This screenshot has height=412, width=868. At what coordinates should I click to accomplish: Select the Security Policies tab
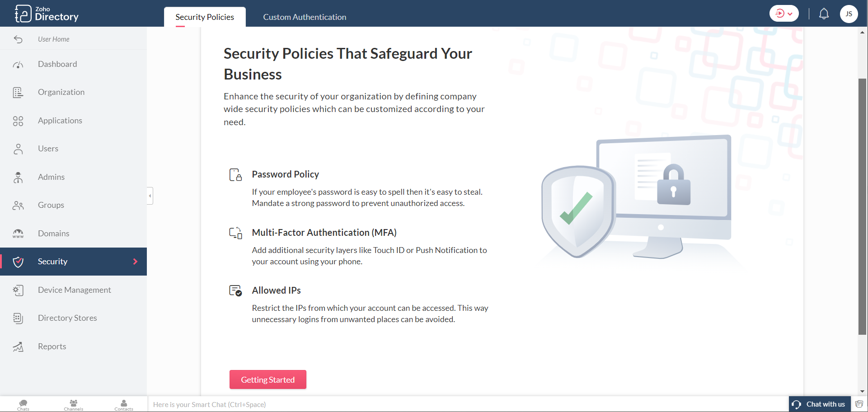click(x=205, y=17)
